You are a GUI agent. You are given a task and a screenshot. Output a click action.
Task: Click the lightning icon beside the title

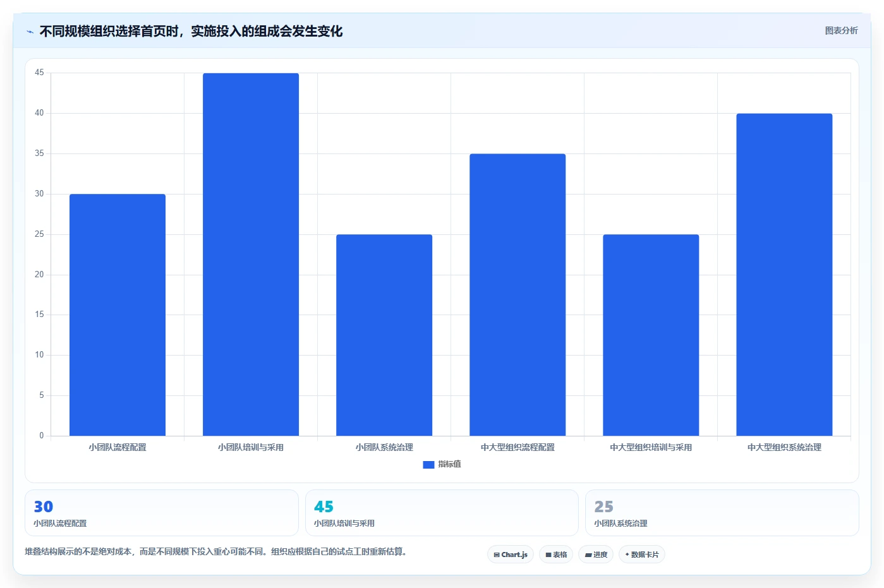[30, 32]
